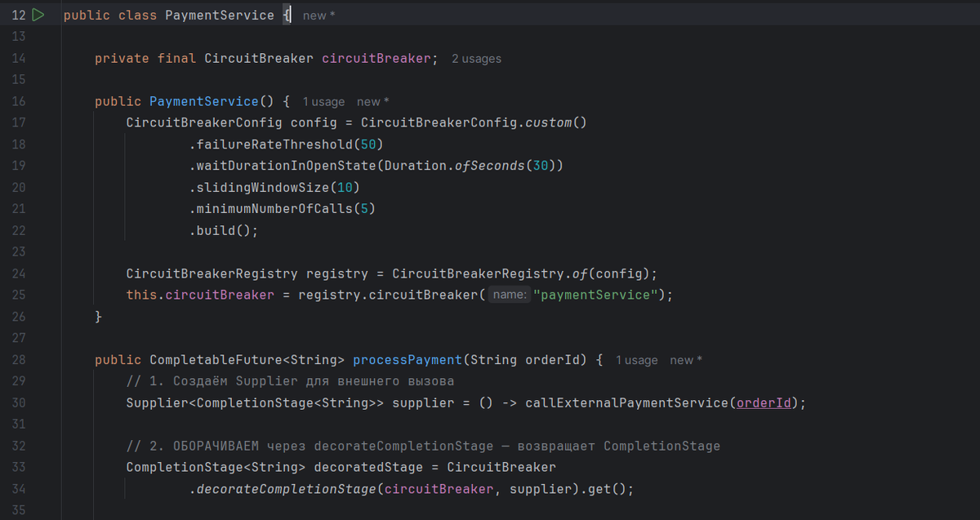
Task: Click the .minimumNumberOfCalls(5) call
Action: click(x=283, y=209)
